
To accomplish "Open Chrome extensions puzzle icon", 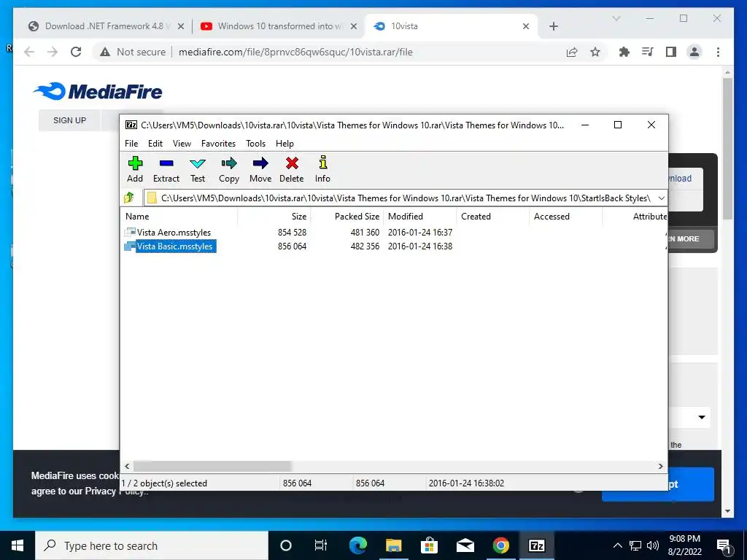I will [x=624, y=52].
